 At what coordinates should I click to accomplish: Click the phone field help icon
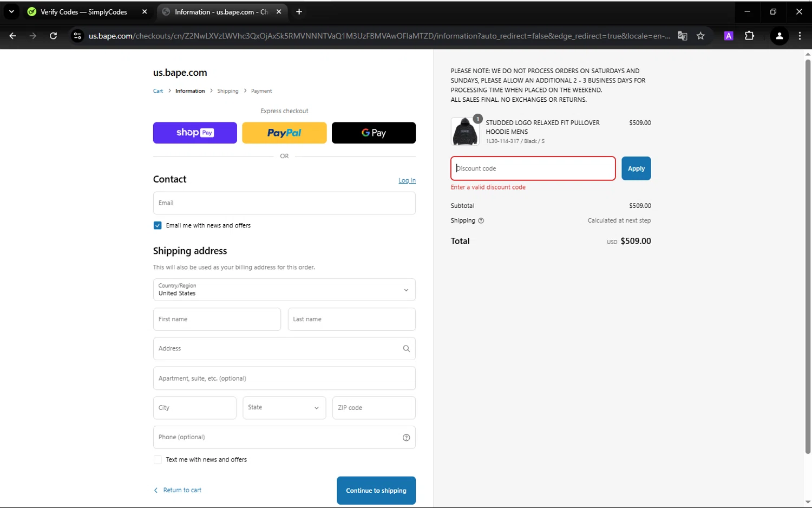(x=407, y=438)
